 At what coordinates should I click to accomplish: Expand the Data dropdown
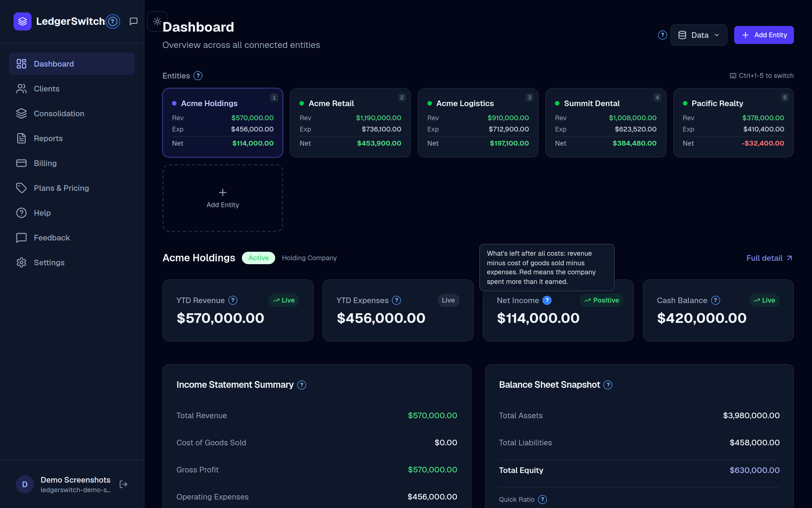coord(699,35)
